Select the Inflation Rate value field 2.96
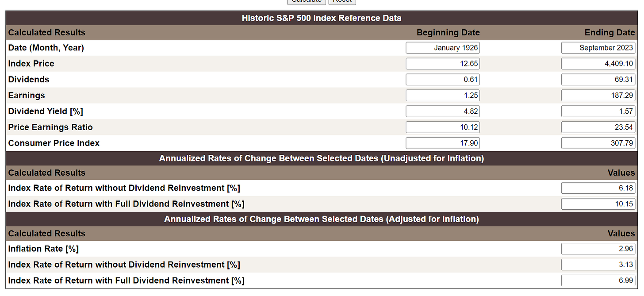Viewport: 644px width, 296px height. pyautogui.click(x=598, y=249)
